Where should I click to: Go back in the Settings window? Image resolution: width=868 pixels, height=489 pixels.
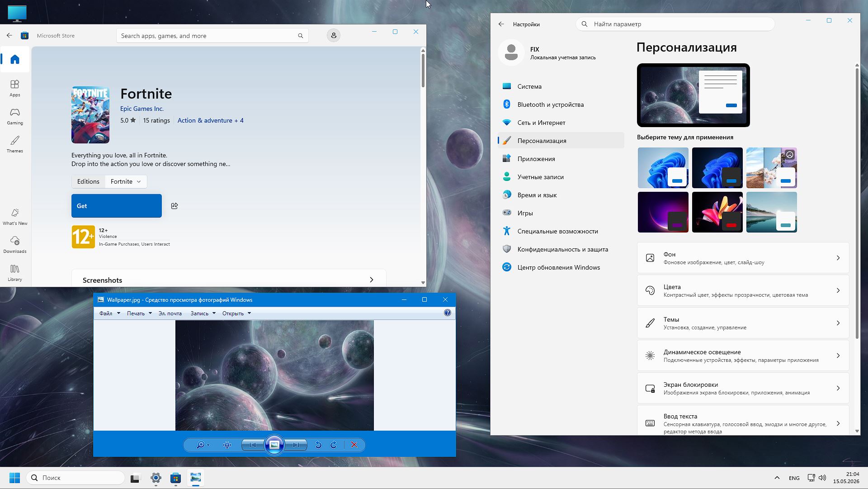[x=501, y=24]
